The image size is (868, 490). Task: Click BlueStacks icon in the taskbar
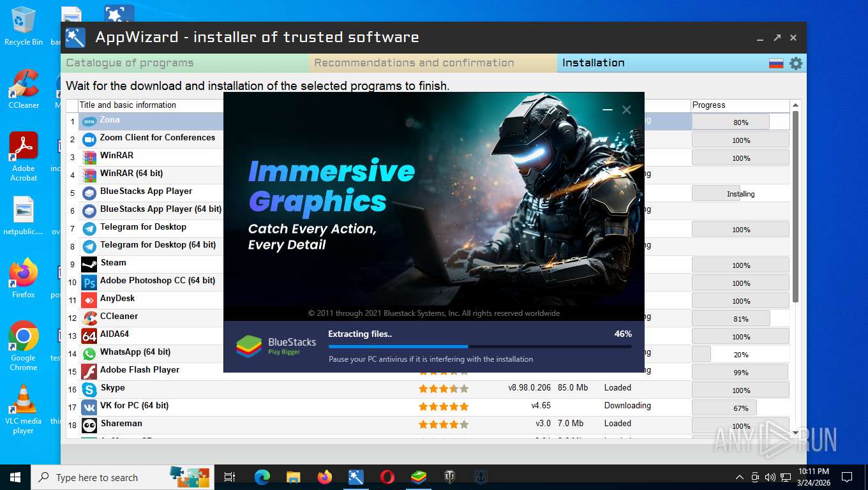(x=419, y=477)
